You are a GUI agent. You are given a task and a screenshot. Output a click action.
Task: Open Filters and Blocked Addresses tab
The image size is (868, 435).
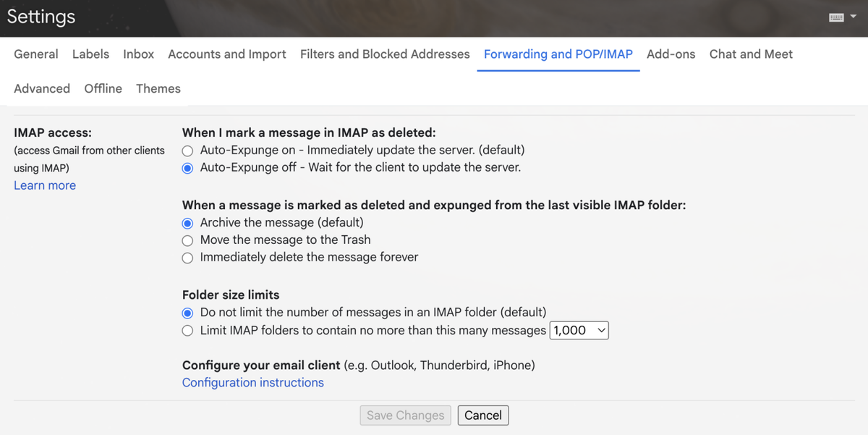click(x=385, y=54)
